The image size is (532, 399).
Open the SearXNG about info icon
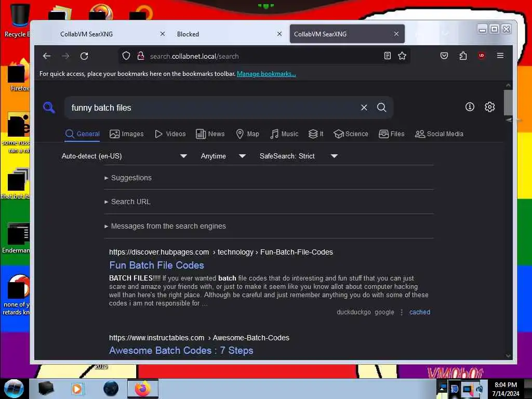[470, 107]
